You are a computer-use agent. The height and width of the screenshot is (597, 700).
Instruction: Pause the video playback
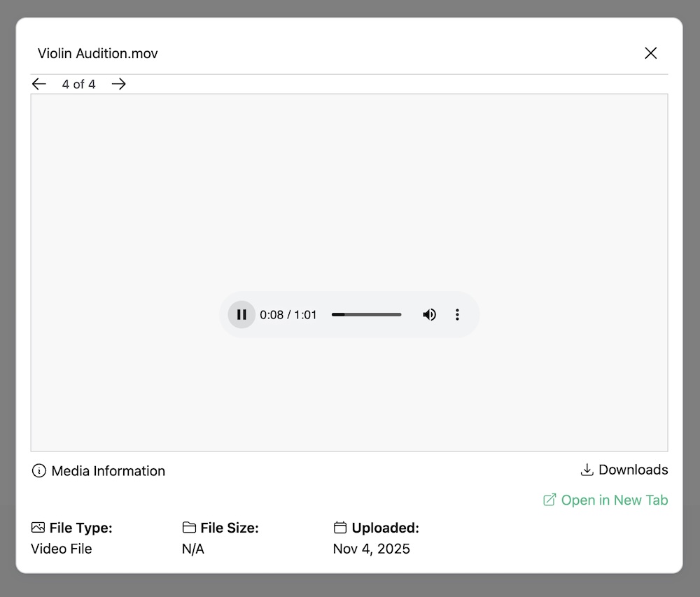(241, 315)
